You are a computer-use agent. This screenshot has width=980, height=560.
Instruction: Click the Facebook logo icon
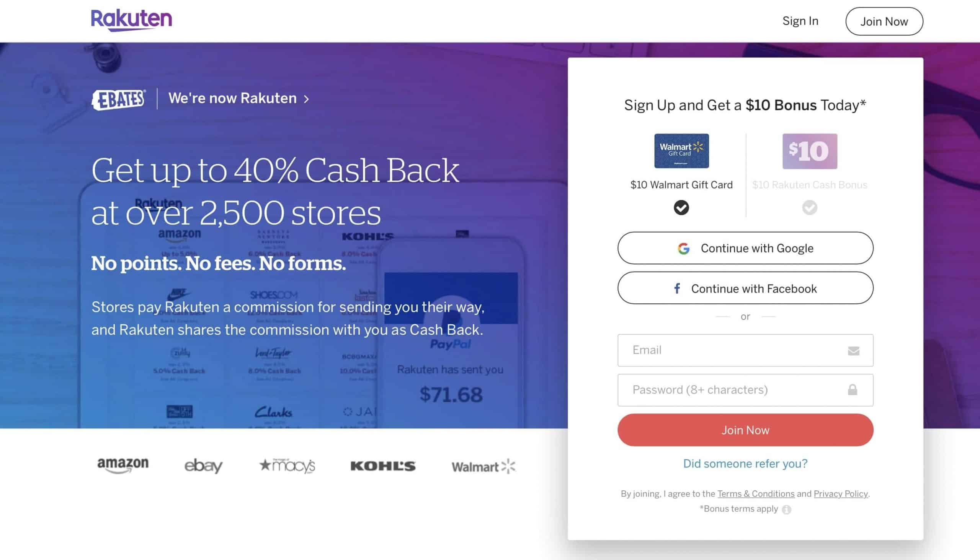[x=677, y=288]
